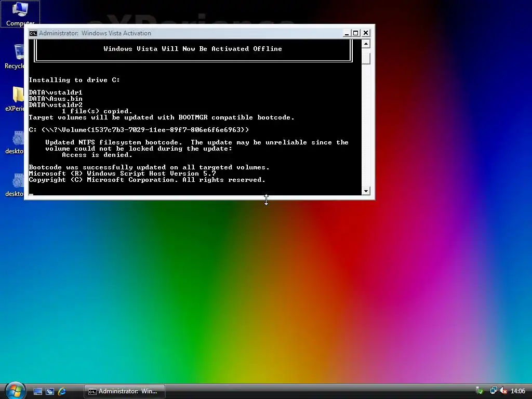This screenshot has width=532, height=399.
Task: Click the Safely Remove Hardware tray icon
Action: click(x=480, y=391)
